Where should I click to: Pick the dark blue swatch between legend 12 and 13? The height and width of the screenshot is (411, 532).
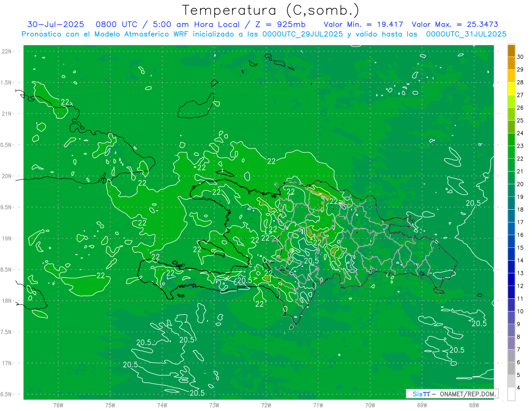pos(511,280)
